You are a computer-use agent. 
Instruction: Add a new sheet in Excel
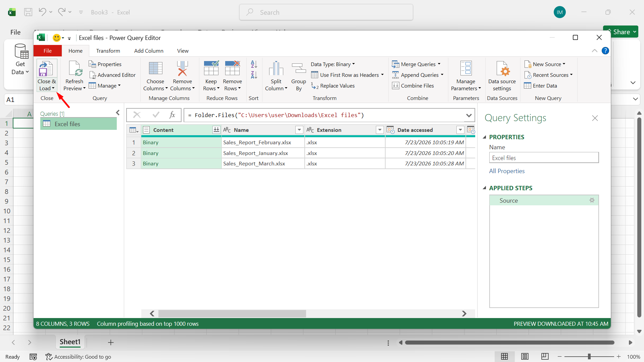pos(111,342)
